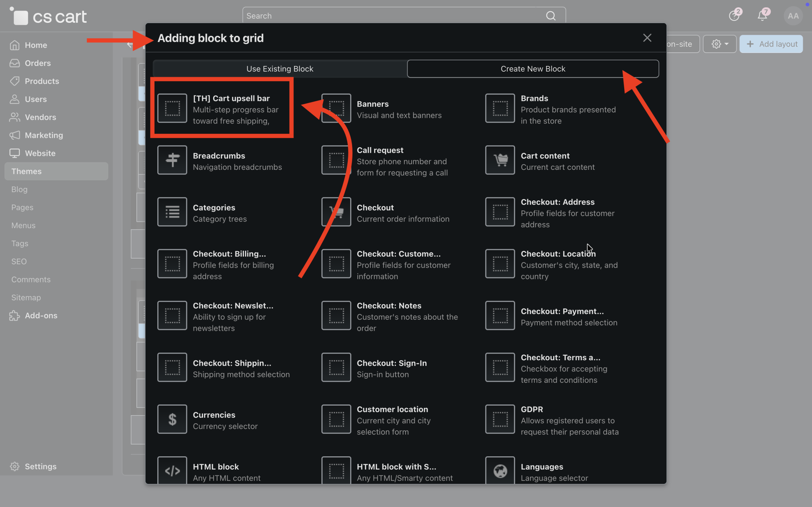Open the Marketing megaphone menu item
Screen dimensions: 812x507
(44, 135)
